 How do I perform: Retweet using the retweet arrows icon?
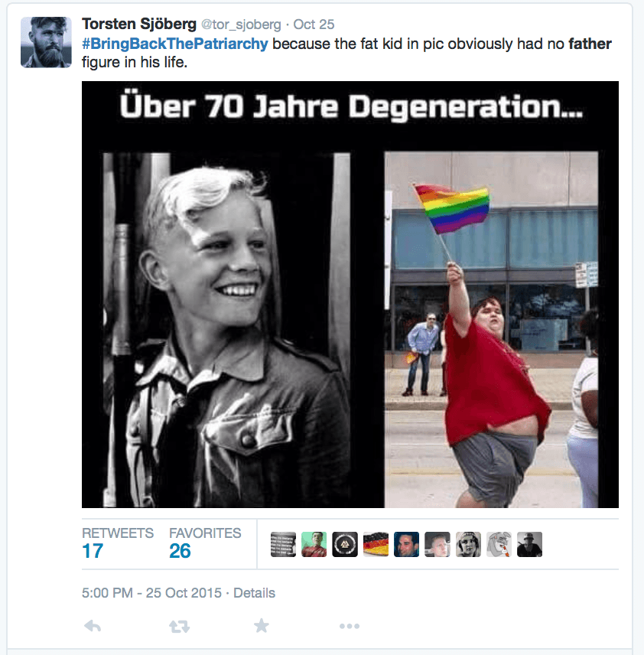pos(179,626)
